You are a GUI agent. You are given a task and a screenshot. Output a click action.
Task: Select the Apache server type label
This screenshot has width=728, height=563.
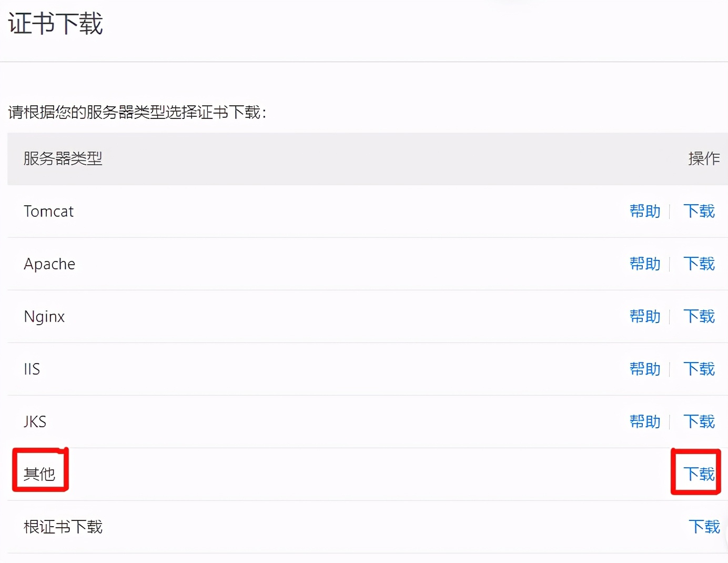point(49,264)
